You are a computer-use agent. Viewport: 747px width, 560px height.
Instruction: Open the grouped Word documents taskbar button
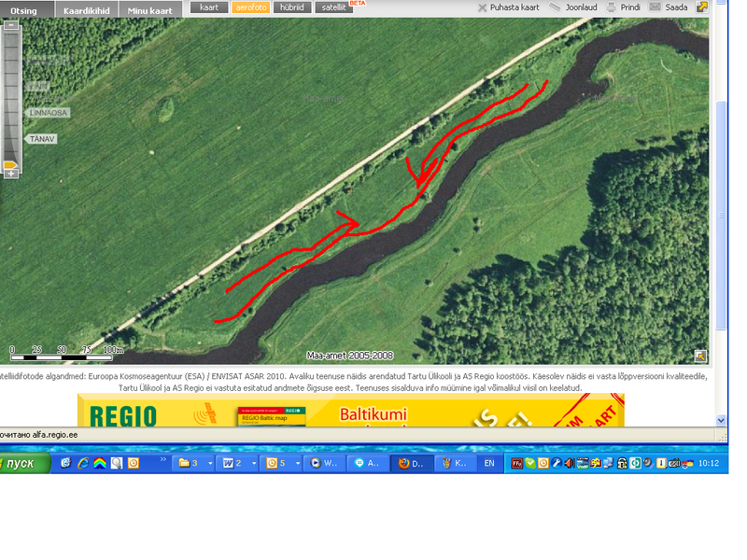pos(238,463)
